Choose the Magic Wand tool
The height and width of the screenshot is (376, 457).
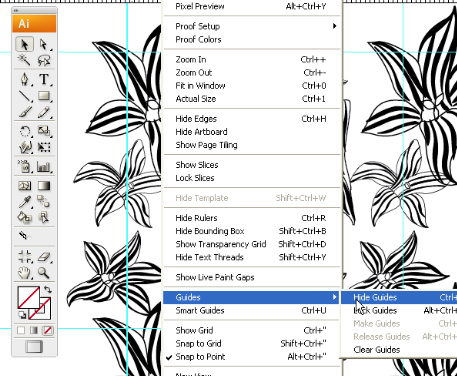point(24,60)
